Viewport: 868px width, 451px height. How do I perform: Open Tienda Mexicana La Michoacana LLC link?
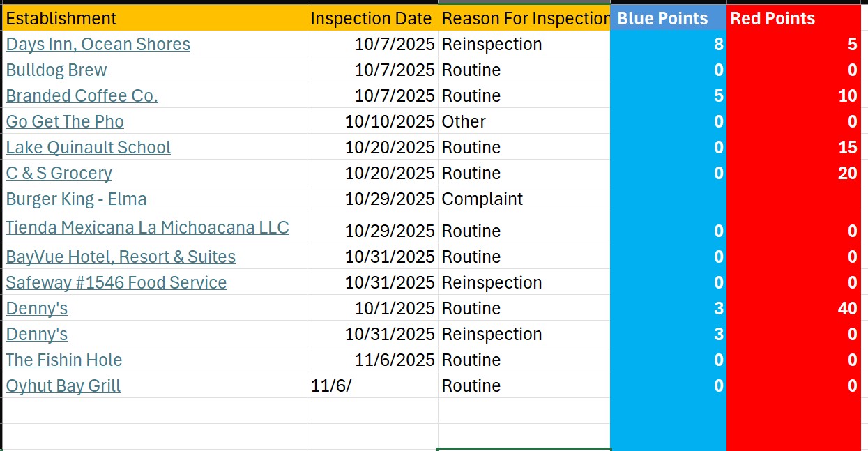pos(147,228)
